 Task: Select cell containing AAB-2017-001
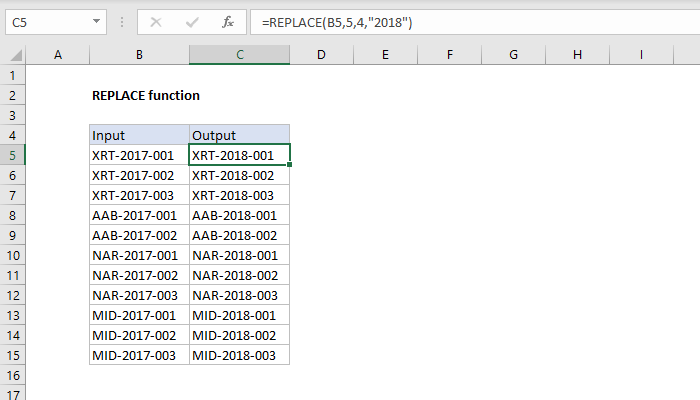[x=139, y=216]
